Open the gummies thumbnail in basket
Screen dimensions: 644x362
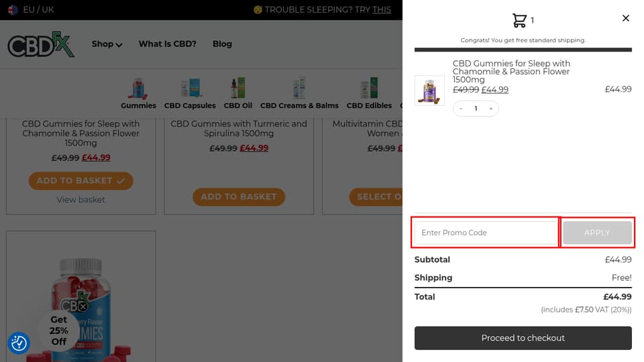pos(429,90)
